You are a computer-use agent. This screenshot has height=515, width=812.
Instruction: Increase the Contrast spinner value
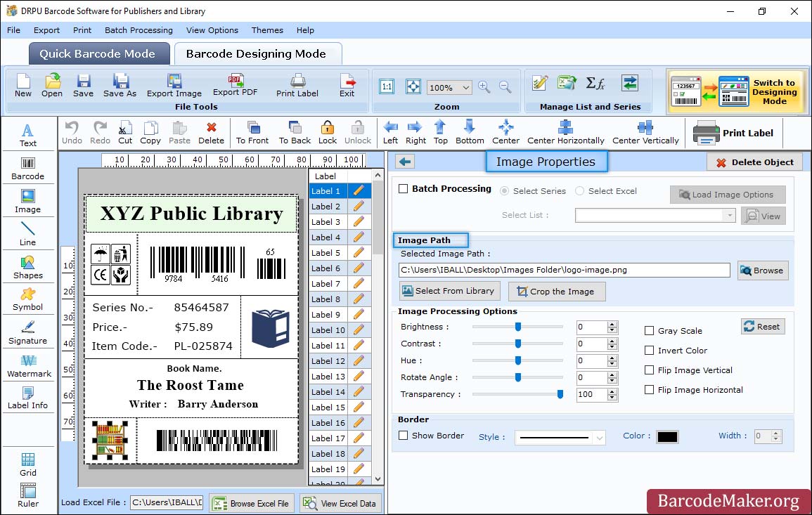click(612, 341)
